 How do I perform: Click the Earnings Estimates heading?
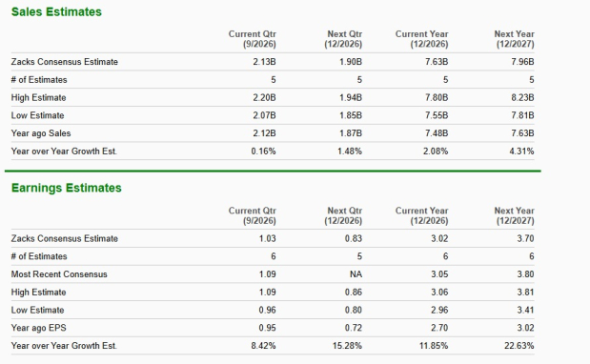[x=66, y=188]
